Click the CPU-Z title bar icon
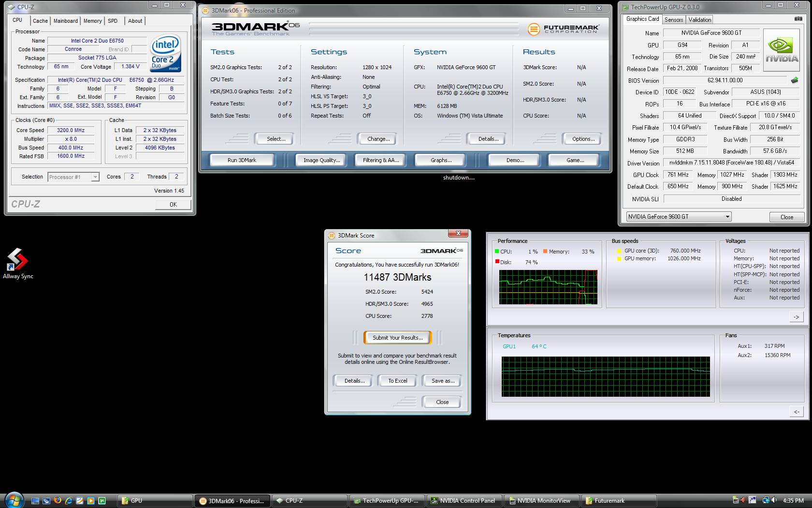This screenshot has width=812, height=508. [11, 7]
